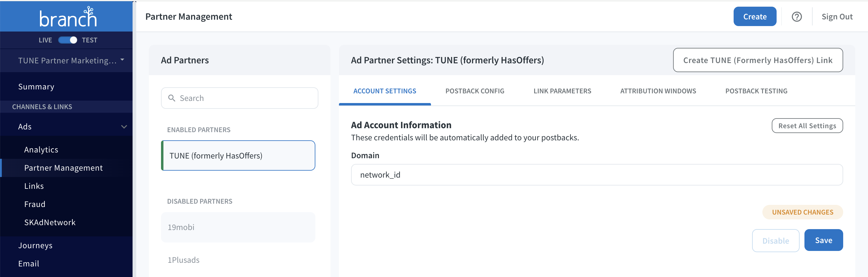The image size is (868, 277).
Task: Click Reset All Settings button
Action: pyautogui.click(x=807, y=126)
